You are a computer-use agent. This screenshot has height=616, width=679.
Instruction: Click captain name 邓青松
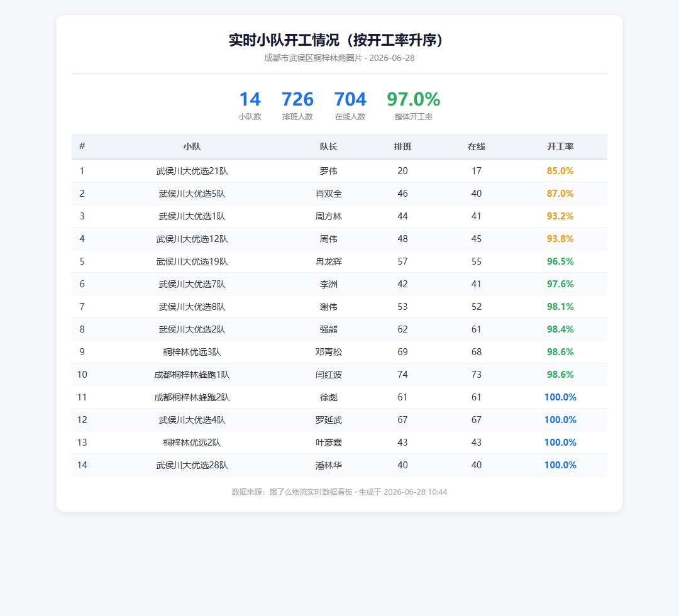point(329,352)
